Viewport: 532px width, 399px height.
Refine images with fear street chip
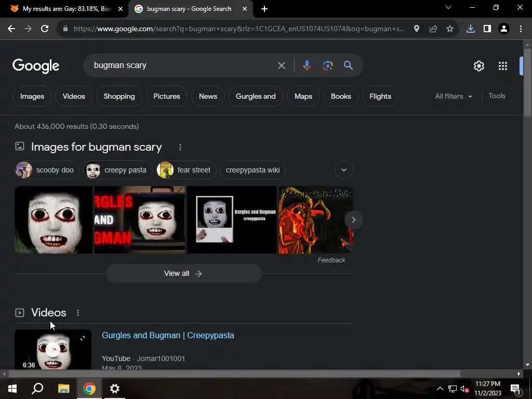pos(186,170)
